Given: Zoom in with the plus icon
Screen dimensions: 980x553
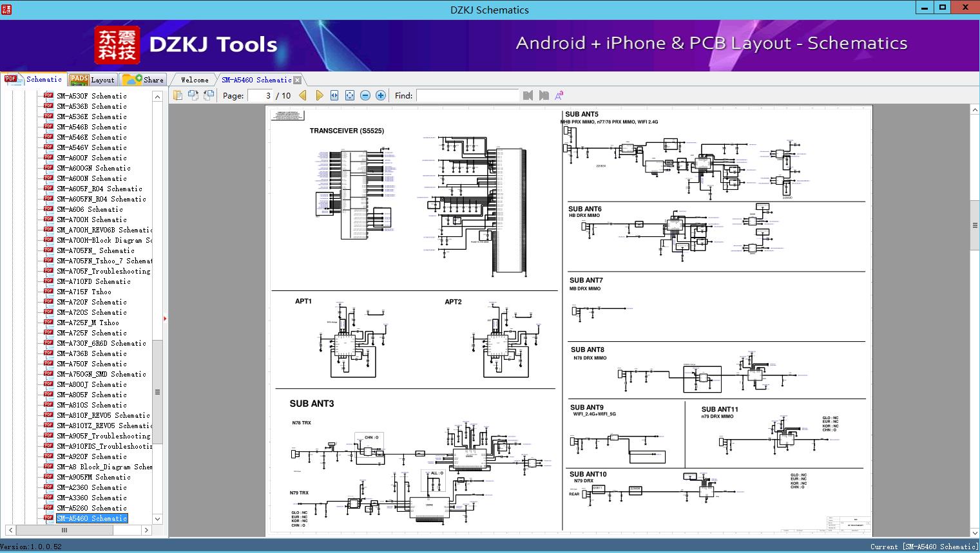Looking at the screenshot, I should point(381,95).
